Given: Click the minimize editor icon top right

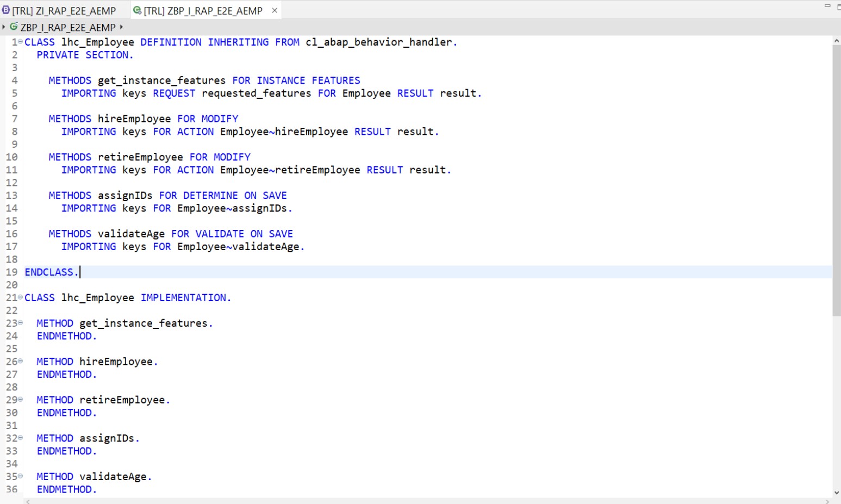Looking at the screenshot, I should coord(827,4).
